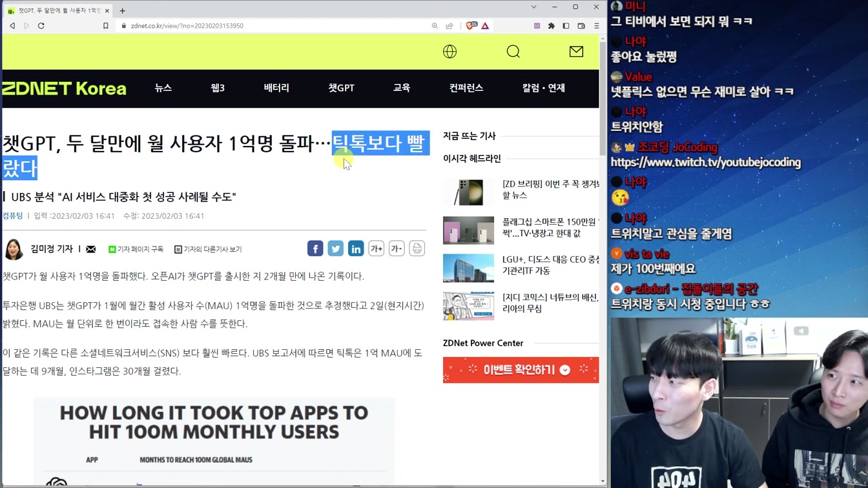
Task: Open the 챗GPT menu
Action: (341, 88)
